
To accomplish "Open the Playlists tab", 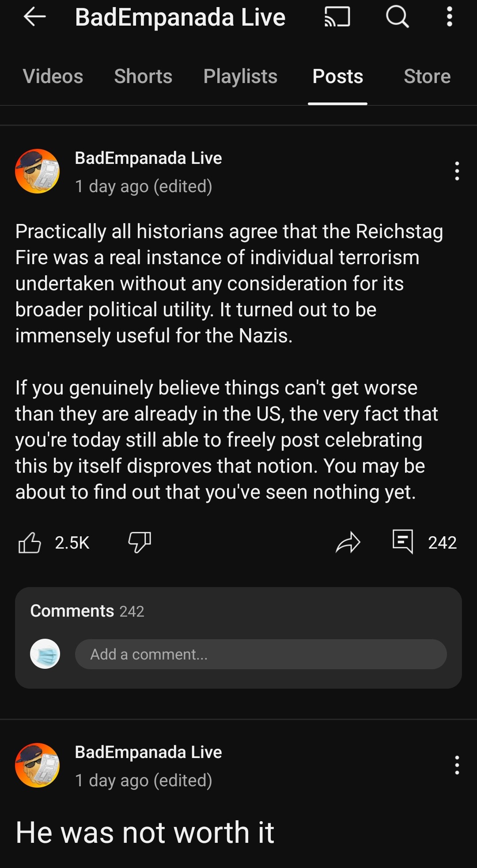I will [240, 76].
